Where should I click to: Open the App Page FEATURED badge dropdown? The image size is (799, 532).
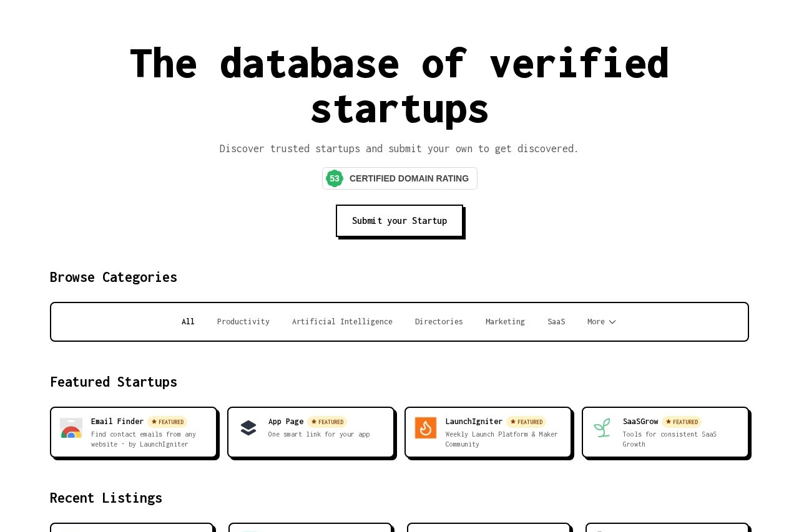click(327, 422)
